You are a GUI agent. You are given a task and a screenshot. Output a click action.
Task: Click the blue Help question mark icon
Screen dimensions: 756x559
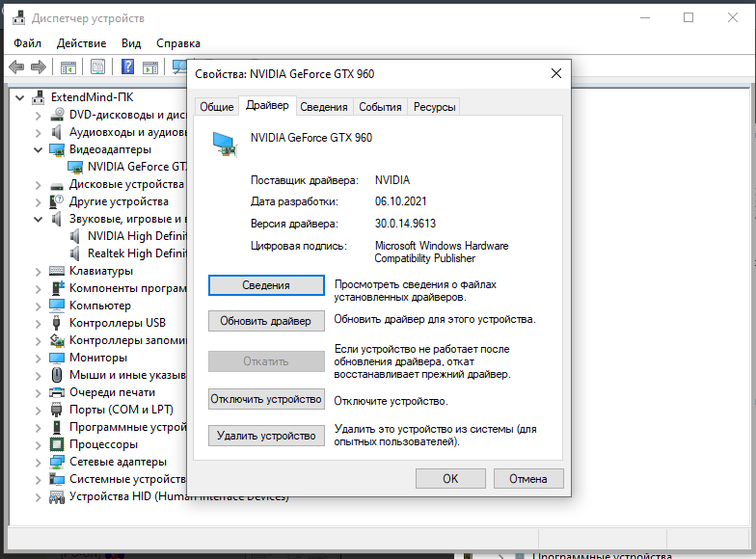pyautogui.click(x=127, y=67)
